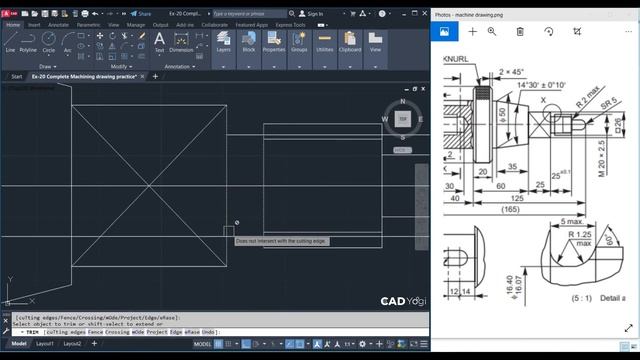
Task: Select the Arc tool
Action: coord(67,42)
